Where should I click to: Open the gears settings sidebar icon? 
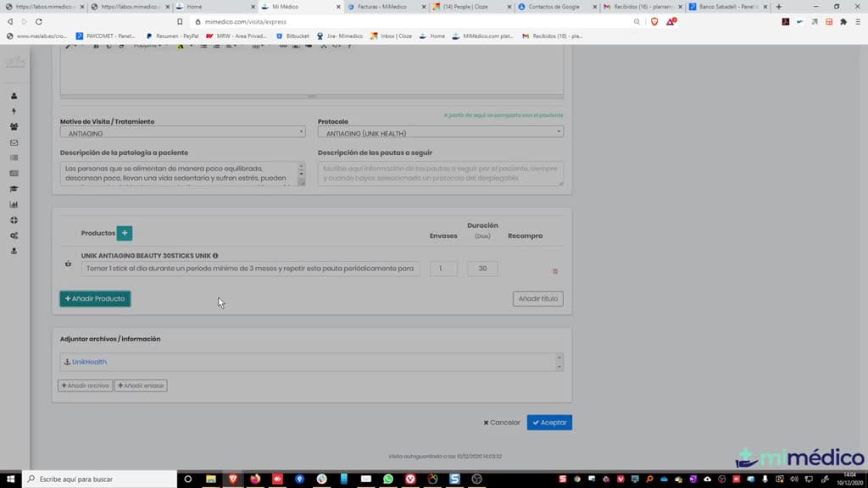coord(14,236)
